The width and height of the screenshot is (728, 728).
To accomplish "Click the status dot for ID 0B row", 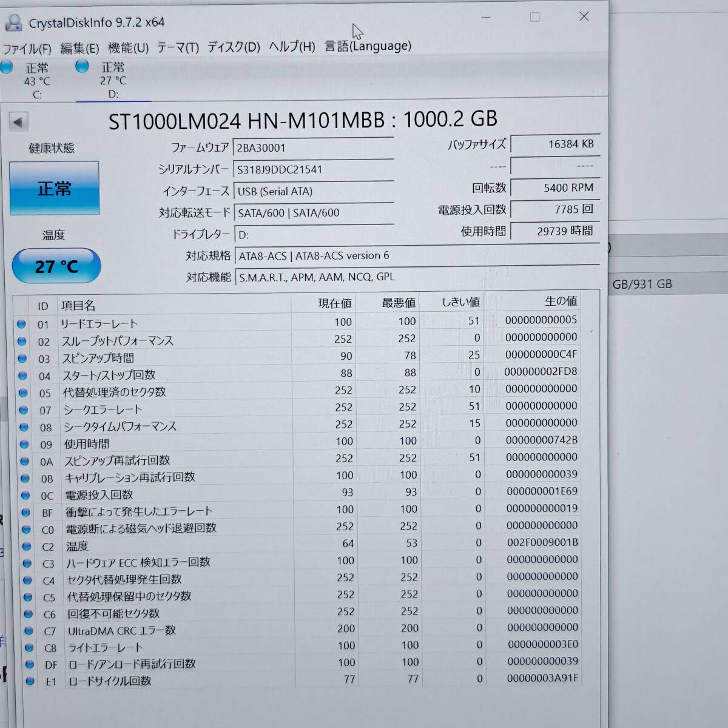I will tap(25, 479).
